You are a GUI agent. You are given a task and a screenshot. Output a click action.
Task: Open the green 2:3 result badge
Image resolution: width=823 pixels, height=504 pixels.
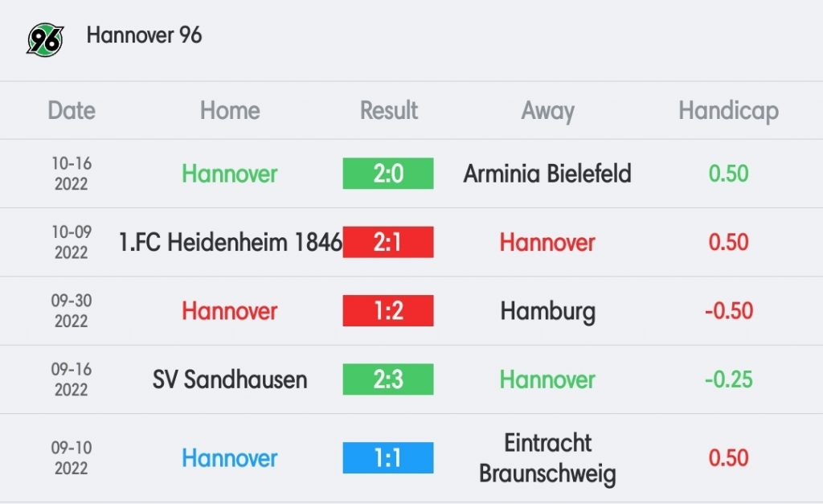388,379
